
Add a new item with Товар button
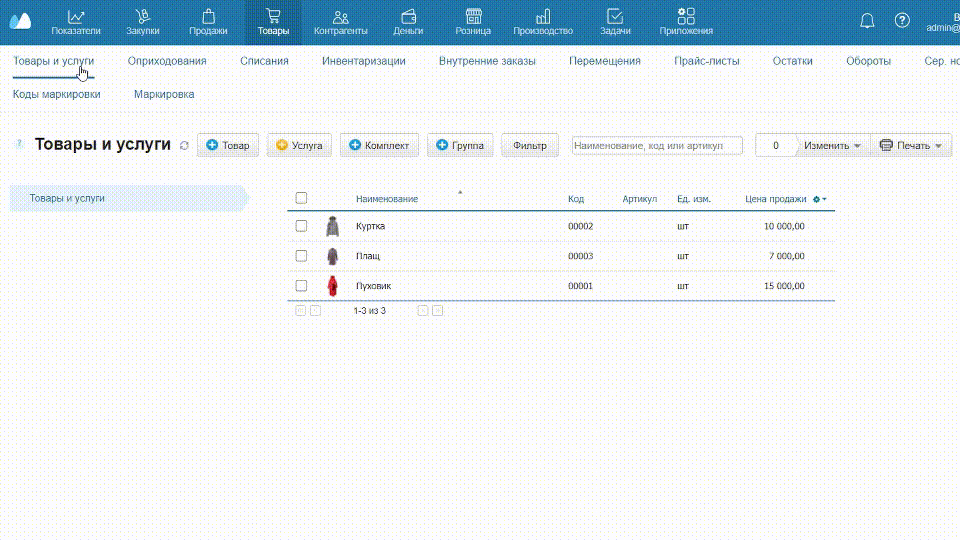pos(228,146)
